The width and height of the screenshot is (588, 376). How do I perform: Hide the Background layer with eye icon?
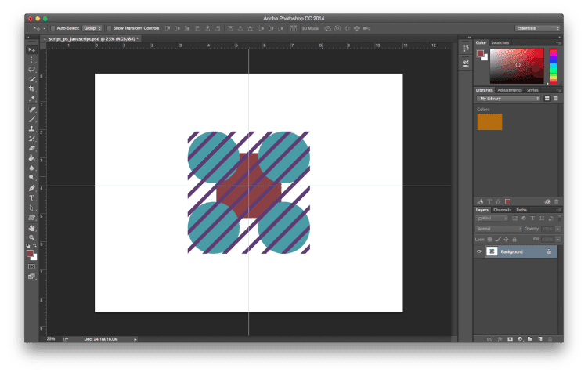tap(479, 251)
